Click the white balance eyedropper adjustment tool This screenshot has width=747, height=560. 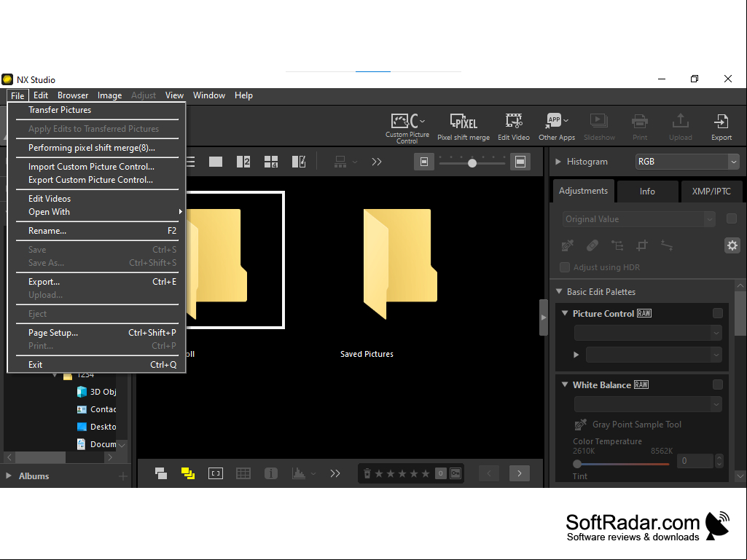[568, 245]
